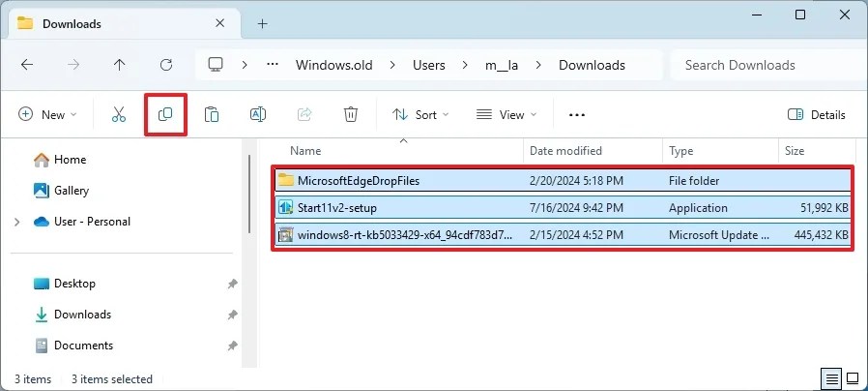Go up one folder level
The height and width of the screenshot is (391, 868).
point(119,65)
